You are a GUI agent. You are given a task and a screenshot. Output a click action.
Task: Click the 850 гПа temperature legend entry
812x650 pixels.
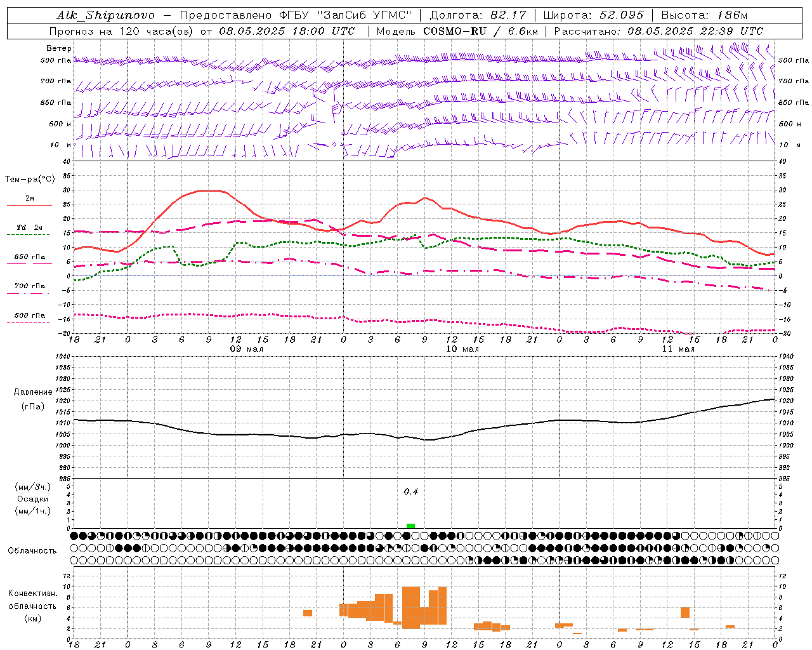(x=30, y=257)
